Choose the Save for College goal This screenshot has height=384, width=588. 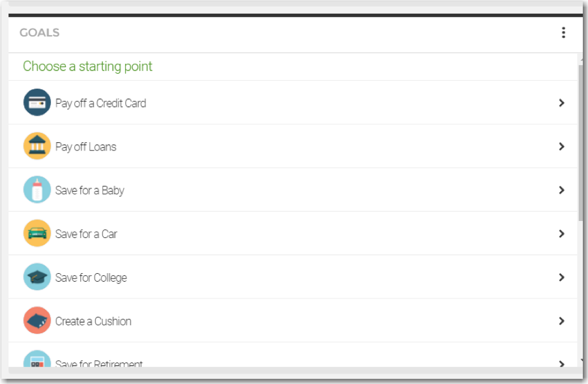[x=293, y=276]
